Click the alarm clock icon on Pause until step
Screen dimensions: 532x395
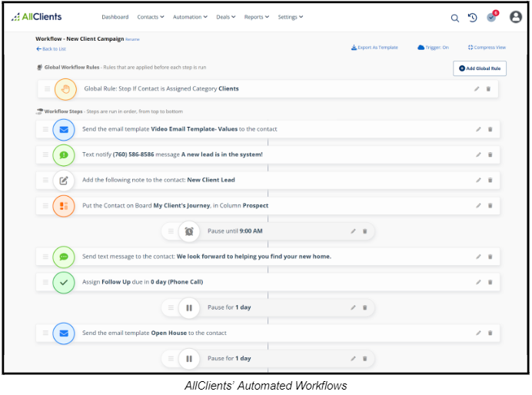click(189, 231)
